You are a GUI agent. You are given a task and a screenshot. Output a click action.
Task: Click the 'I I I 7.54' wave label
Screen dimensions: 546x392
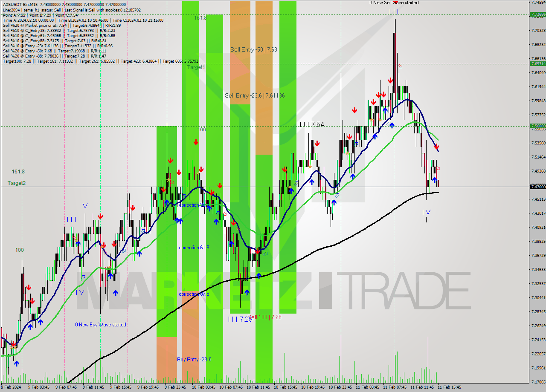pyautogui.click(x=312, y=124)
